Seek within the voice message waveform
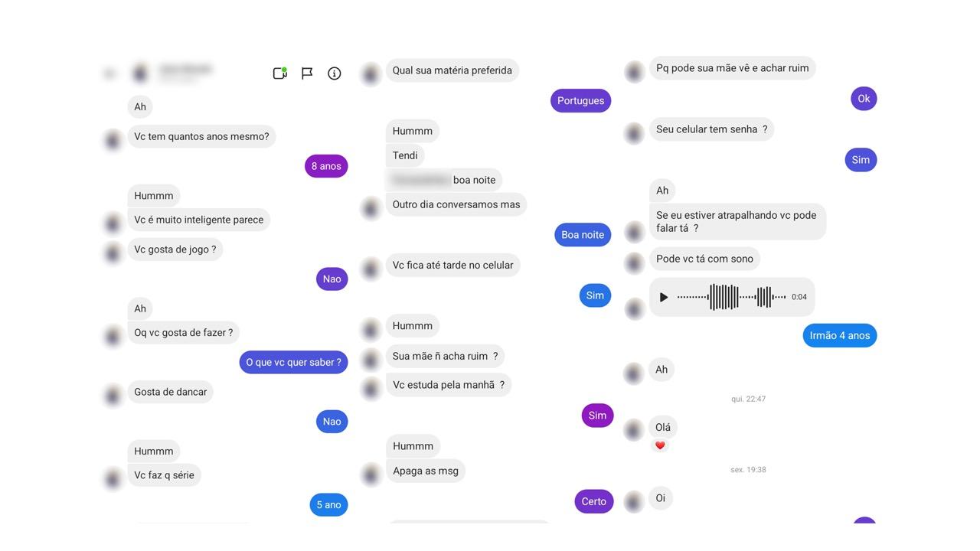This screenshot has height=551, width=980. [731, 297]
